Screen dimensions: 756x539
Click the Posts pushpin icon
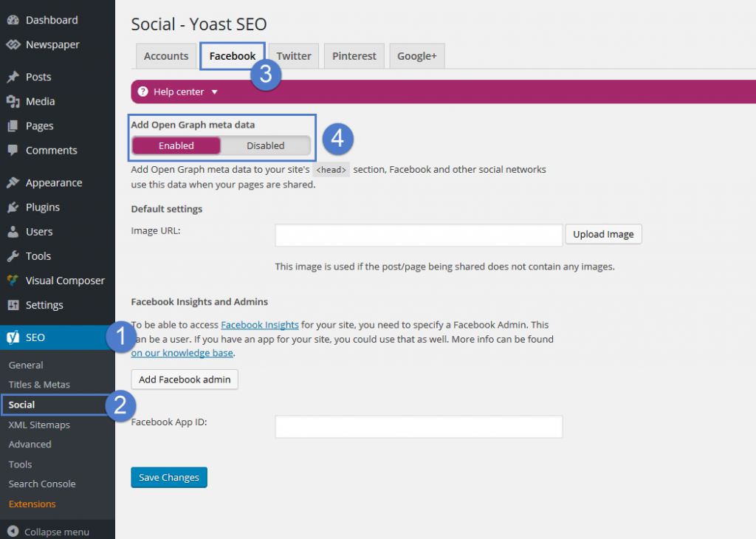pyautogui.click(x=13, y=77)
